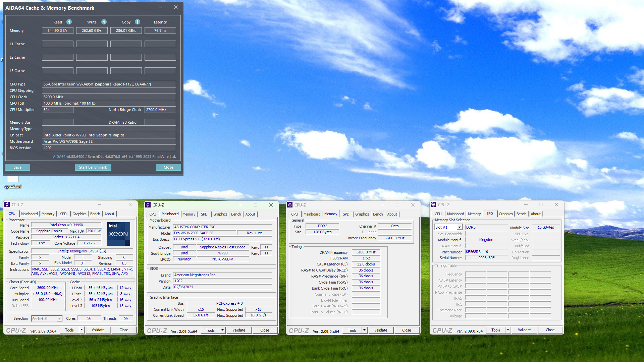
Task: Select CPU tab in Memory CPU-Z window
Action: [294, 214]
